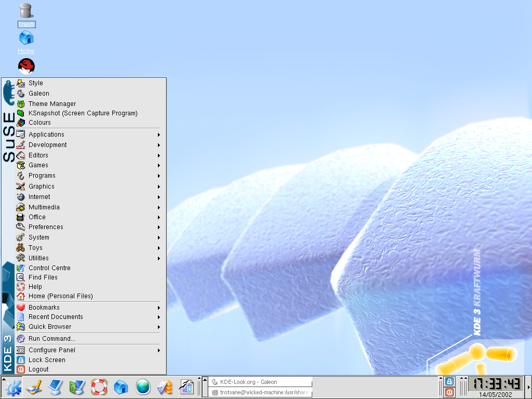Open the Control Centre panel icon
The height and width of the screenshot is (399, 532).
[77, 387]
